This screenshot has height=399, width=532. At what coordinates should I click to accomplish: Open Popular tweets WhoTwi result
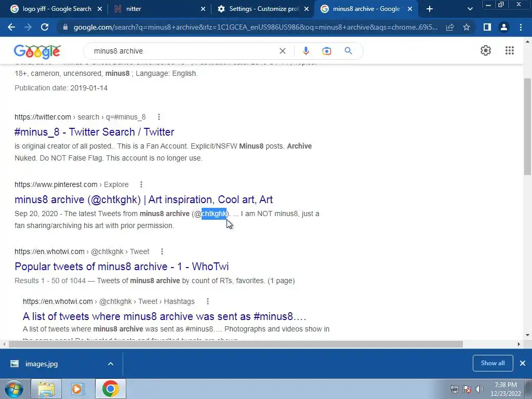[122, 267]
